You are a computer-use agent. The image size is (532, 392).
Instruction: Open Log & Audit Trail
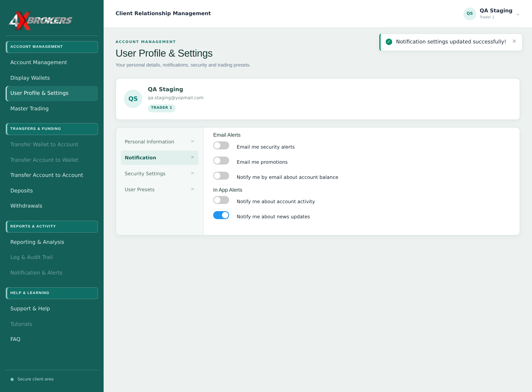52,257
